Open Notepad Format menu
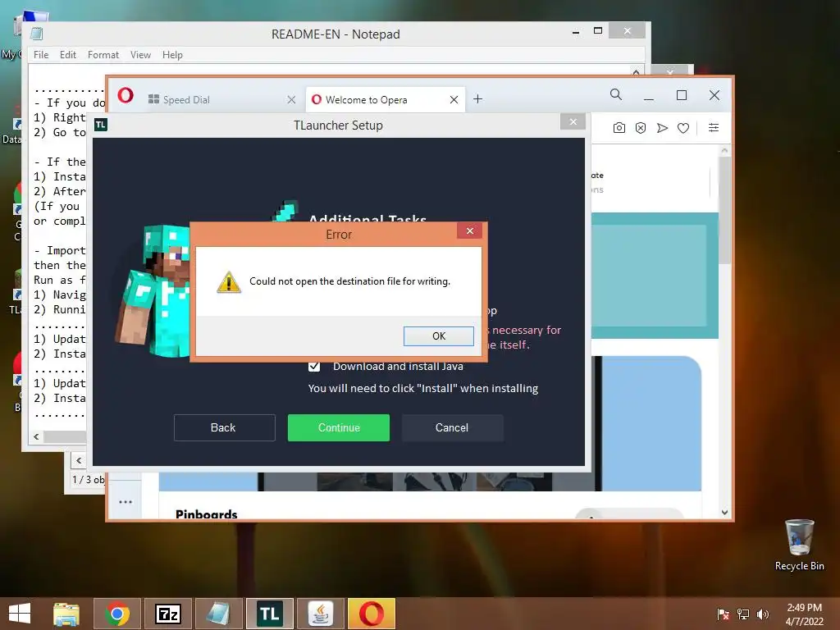 pyautogui.click(x=103, y=55)
